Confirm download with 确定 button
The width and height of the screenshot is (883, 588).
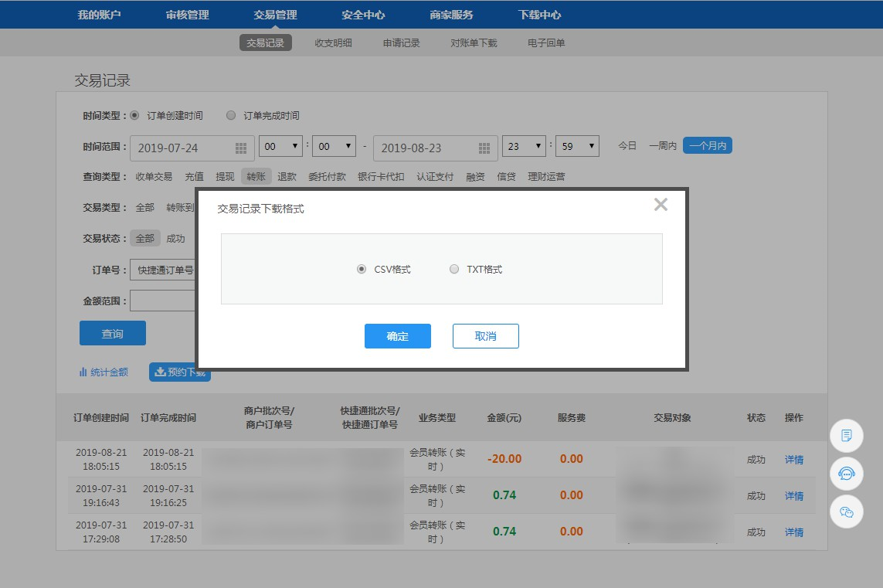pyautogui.click(x=397, y=336)
